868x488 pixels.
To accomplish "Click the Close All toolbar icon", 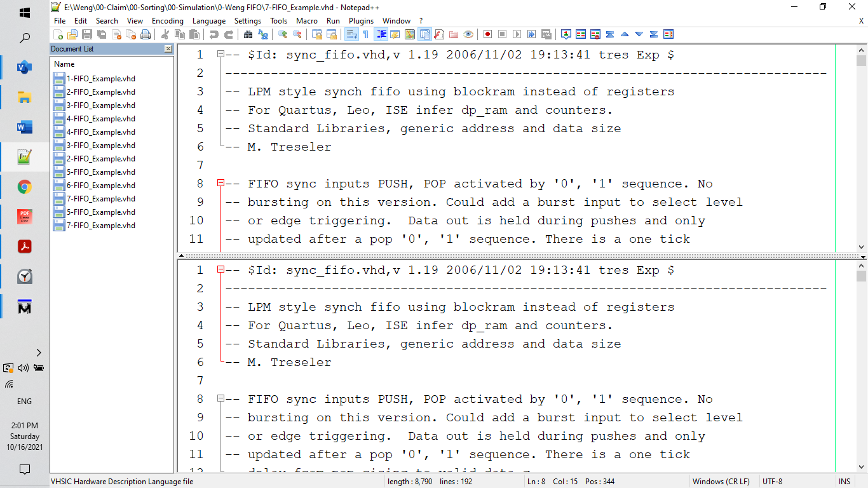I will pos(131,34).
